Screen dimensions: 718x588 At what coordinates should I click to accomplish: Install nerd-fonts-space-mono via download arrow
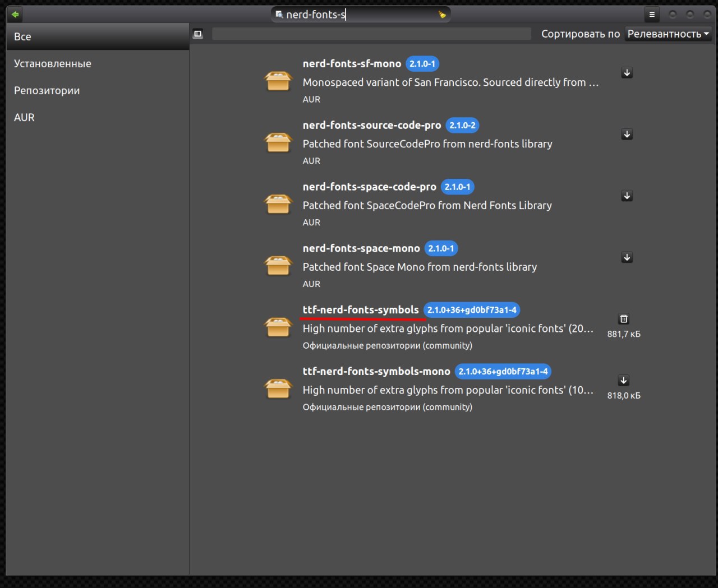click(627, 258)
